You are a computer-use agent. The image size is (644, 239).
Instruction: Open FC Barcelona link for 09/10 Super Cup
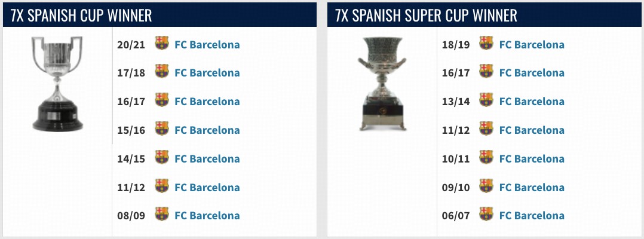click(532, 188)
